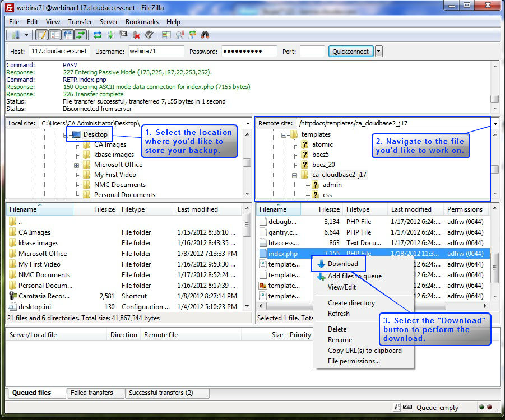
Task: Toggle the transfer queue display
Action: pyautogui.click(x=81, y=35)
